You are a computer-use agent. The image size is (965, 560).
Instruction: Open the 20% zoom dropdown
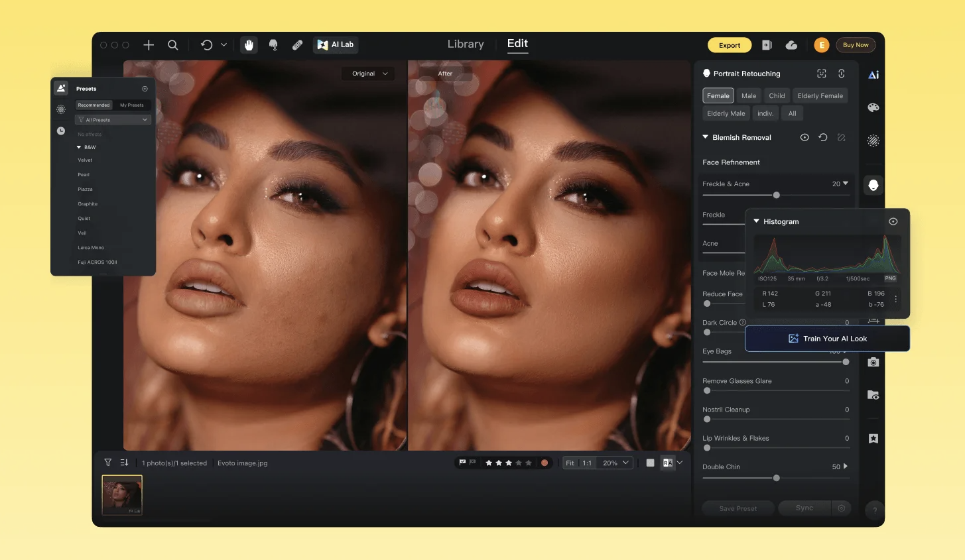[615, 463]
